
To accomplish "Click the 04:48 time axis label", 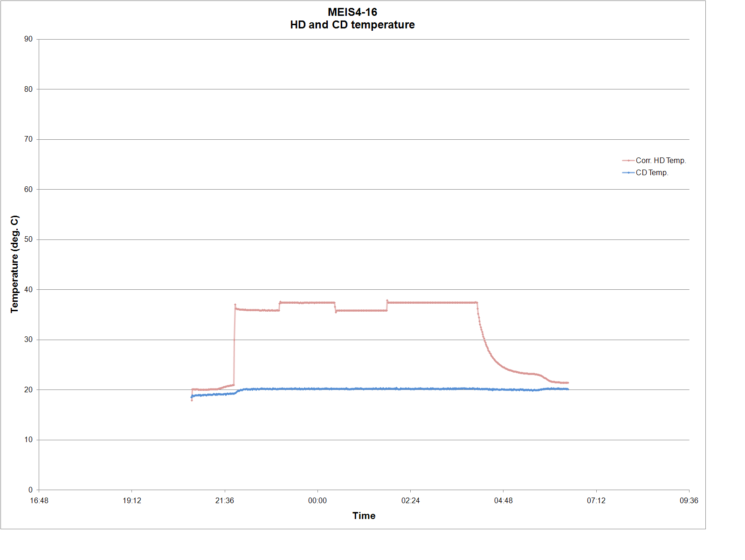I will (x=503, y=501).
